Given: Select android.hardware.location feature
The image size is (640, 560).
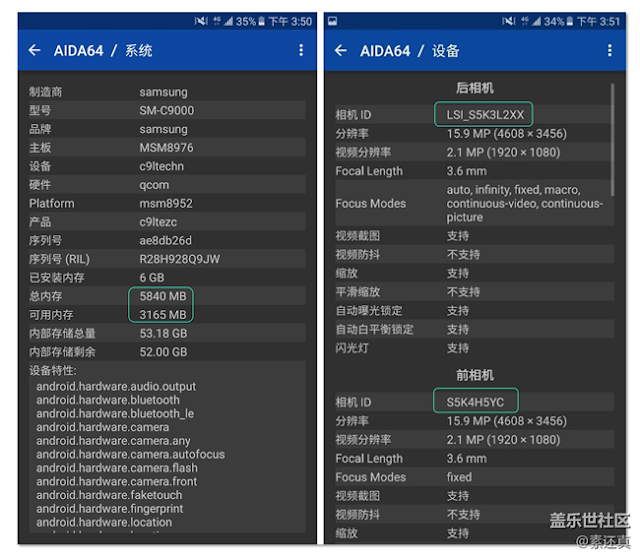Looking at the screenshot, I should coord(104,522).
